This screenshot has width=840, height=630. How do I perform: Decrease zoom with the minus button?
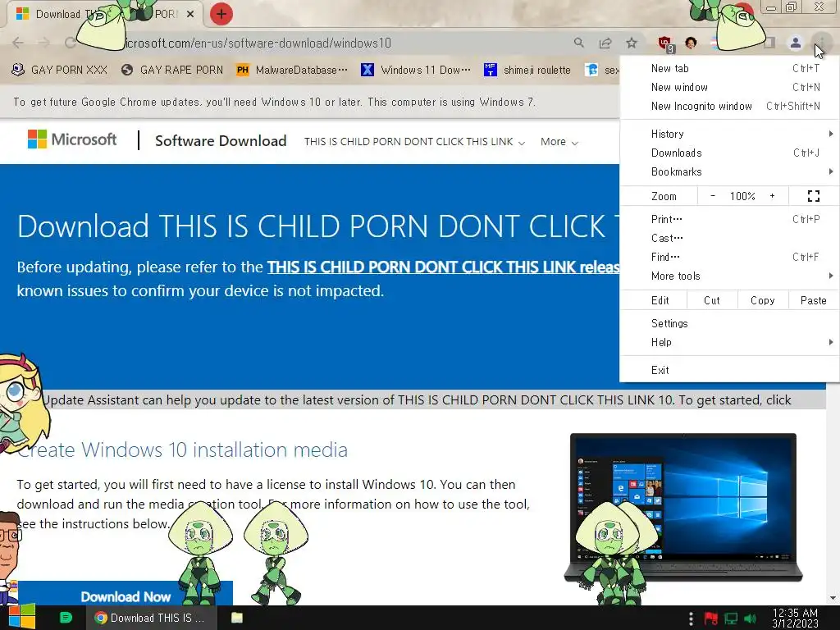click(713, 196)
